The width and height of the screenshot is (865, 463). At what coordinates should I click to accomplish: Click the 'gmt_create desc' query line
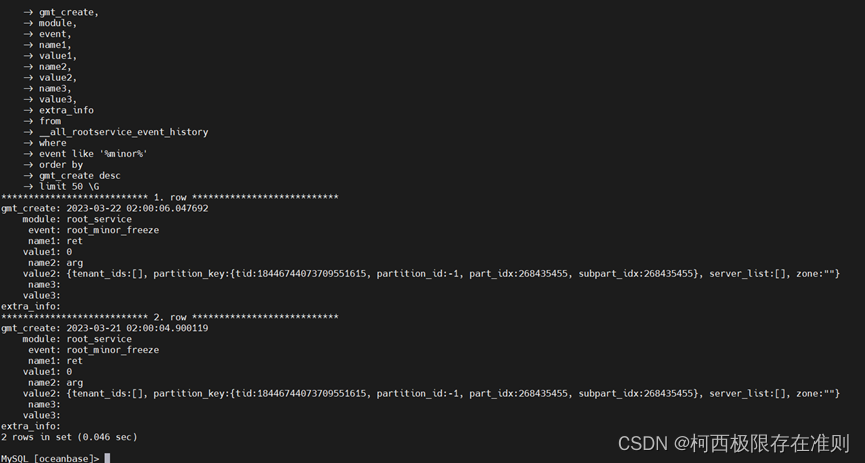click(80, 175)
